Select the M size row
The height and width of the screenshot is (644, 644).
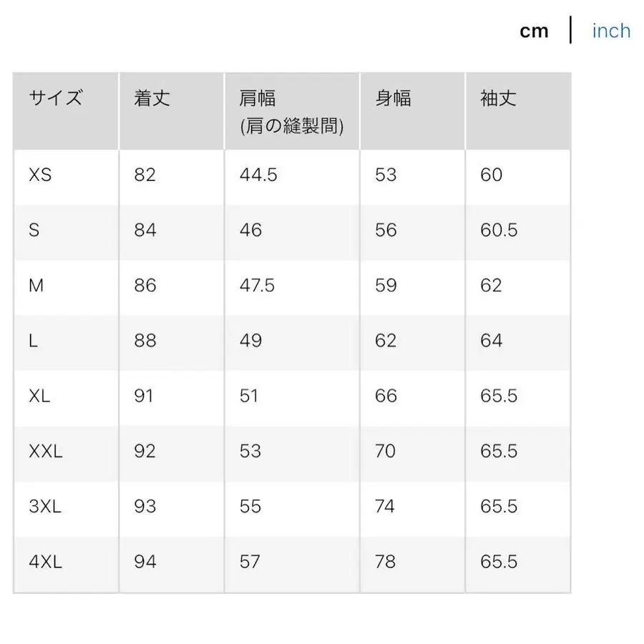36,286
